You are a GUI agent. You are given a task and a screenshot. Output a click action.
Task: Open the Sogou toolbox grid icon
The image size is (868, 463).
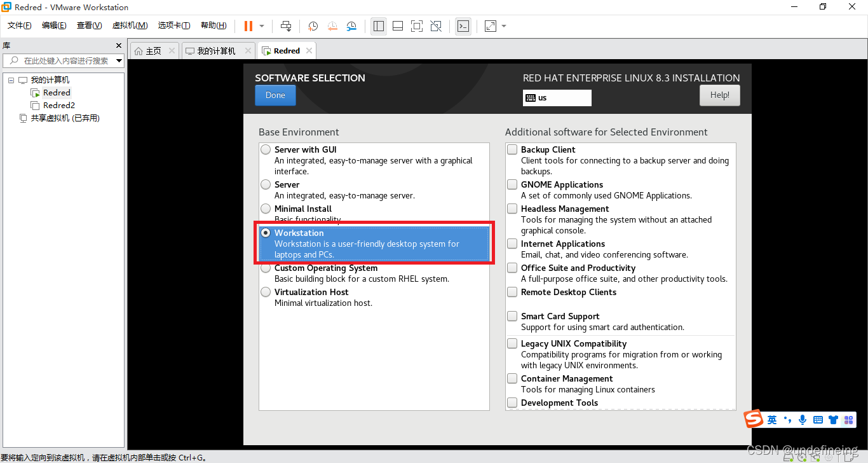coord(848,420)
